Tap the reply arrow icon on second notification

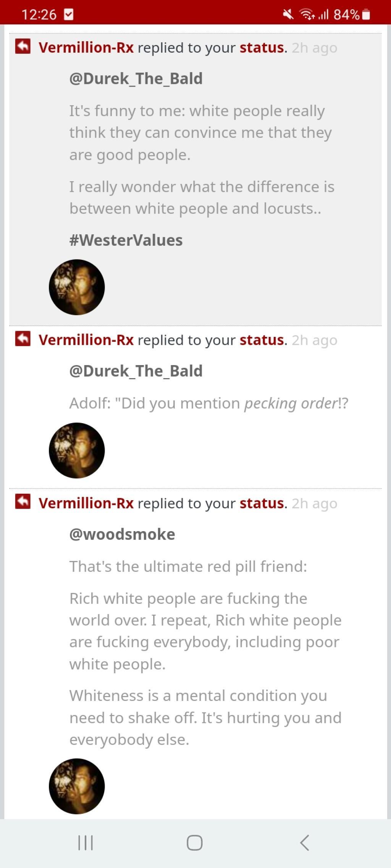[x=23, y=339]
